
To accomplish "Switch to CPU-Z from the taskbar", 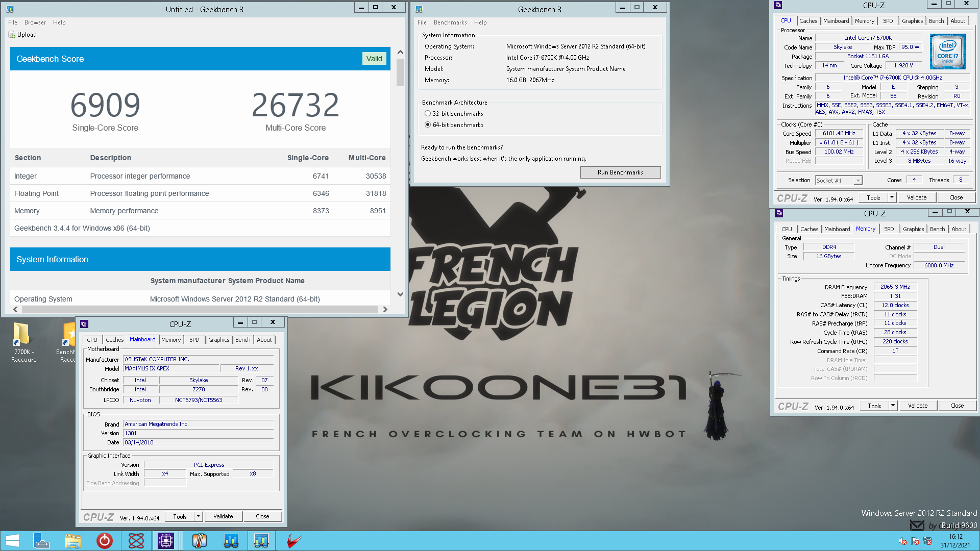I will 166,541.
